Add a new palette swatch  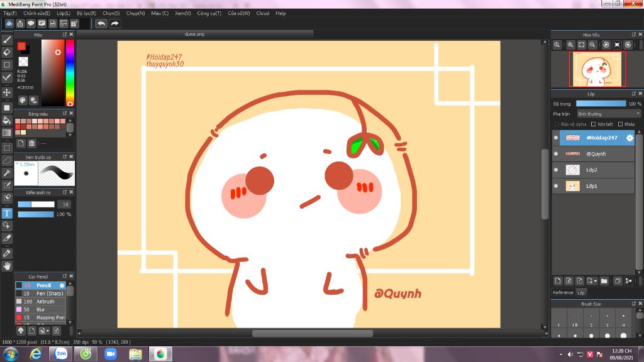pyautogui.click(x=21, y=143)
